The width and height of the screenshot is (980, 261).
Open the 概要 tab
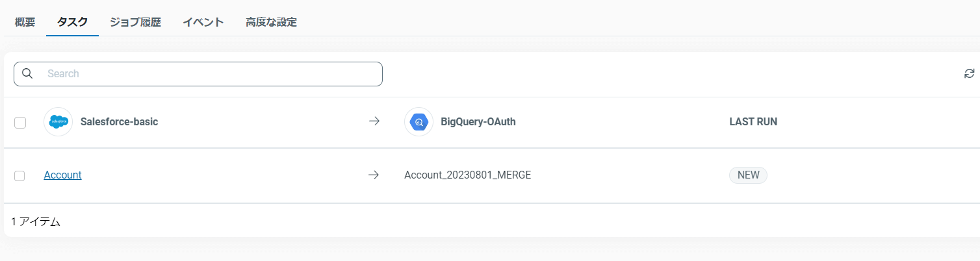[x=25, y=22]
